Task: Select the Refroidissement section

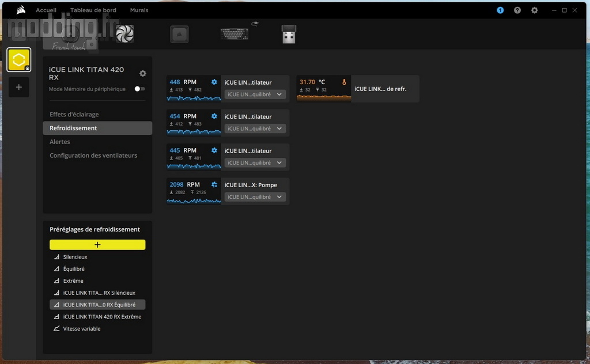Action: [x=97, y=128]
